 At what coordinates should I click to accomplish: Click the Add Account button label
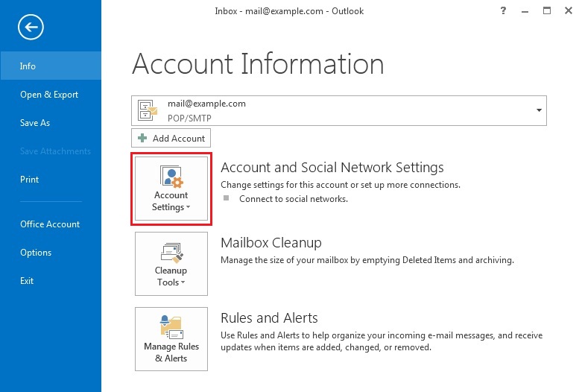pyautogui.click(x=179, y=138)
